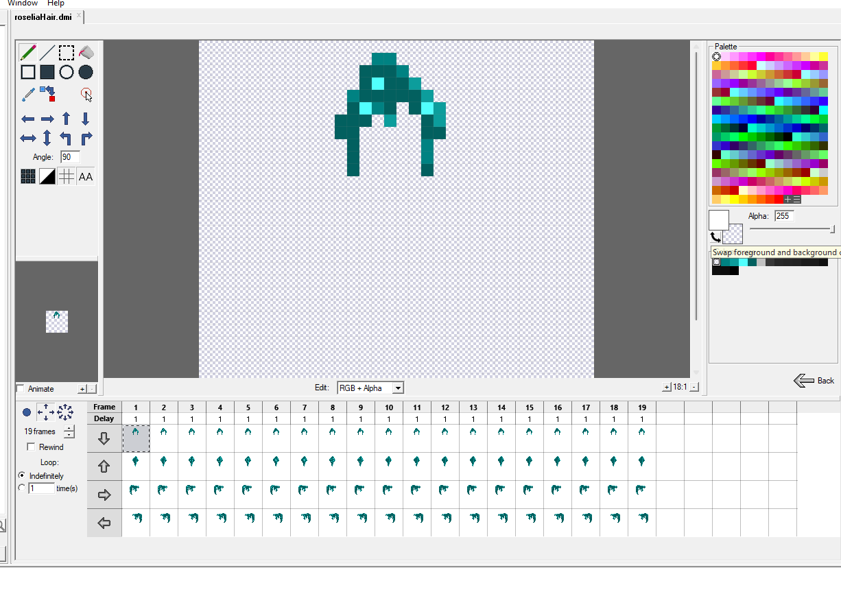
Task: Select the eight-direction icon mode
Action: pyautogui.click(x=65, y=412)
